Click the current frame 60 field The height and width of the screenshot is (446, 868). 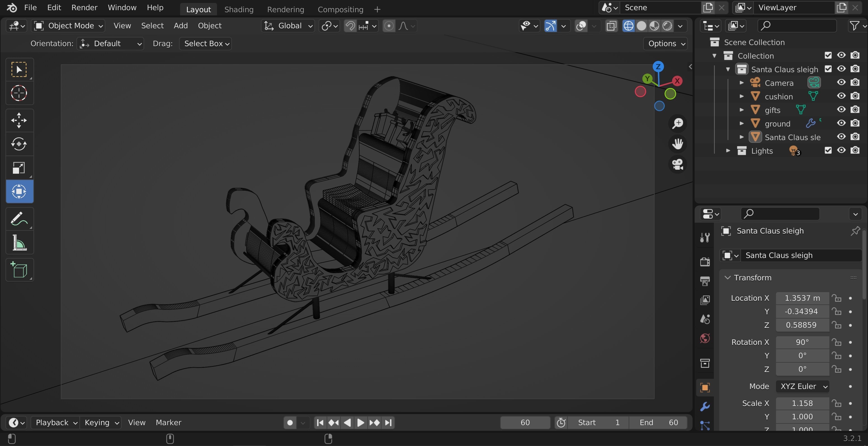525,423
